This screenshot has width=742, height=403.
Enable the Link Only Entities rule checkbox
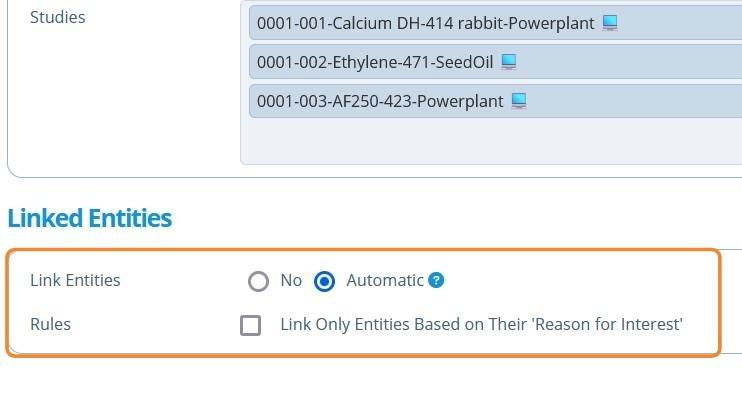pos(251,325)
